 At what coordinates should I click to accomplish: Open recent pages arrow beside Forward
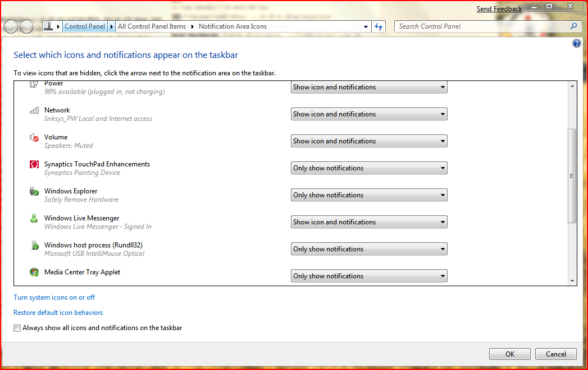tap(38, 27)
